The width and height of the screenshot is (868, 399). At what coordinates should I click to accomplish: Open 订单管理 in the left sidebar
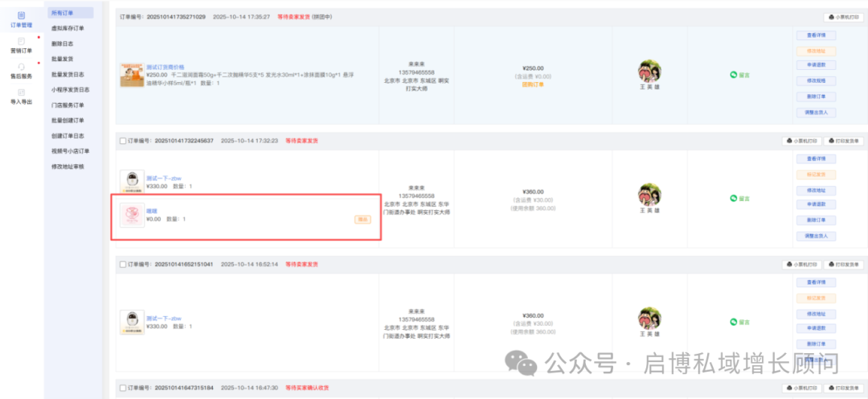(x=21, y=20)
